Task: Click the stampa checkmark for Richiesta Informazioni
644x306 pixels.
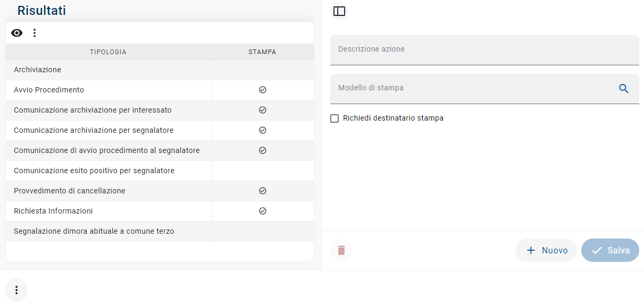Action: [262, 211]
